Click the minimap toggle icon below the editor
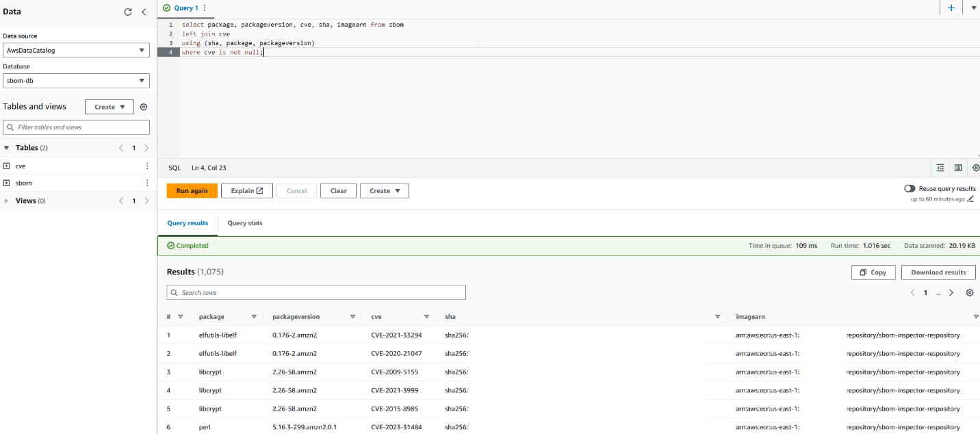Image resolution: width=980 pixels, height=434 pixels. click(x=958, y=168)
